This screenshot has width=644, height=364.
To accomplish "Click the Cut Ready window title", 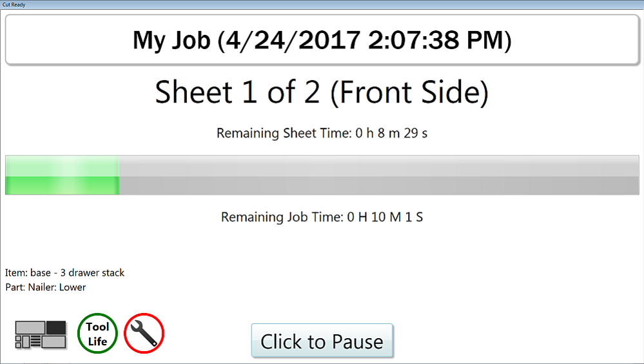I will point(14,4).
